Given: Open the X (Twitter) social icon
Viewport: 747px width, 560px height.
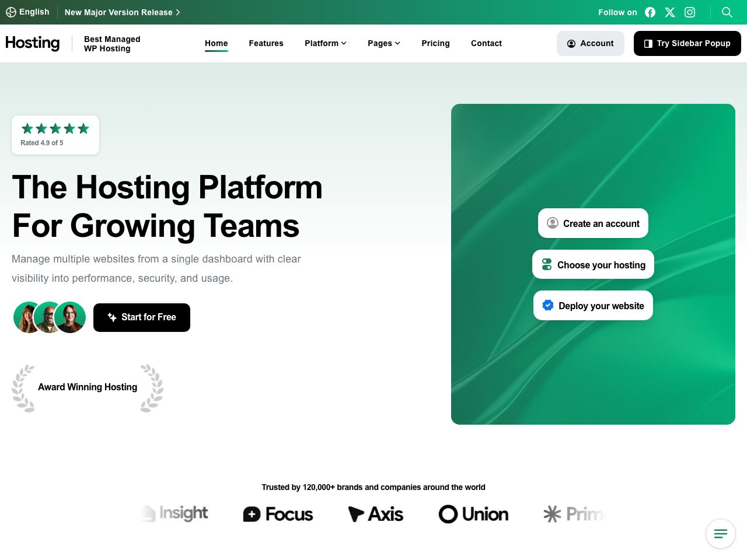Looking at the screenshot, I should point(670,12).
